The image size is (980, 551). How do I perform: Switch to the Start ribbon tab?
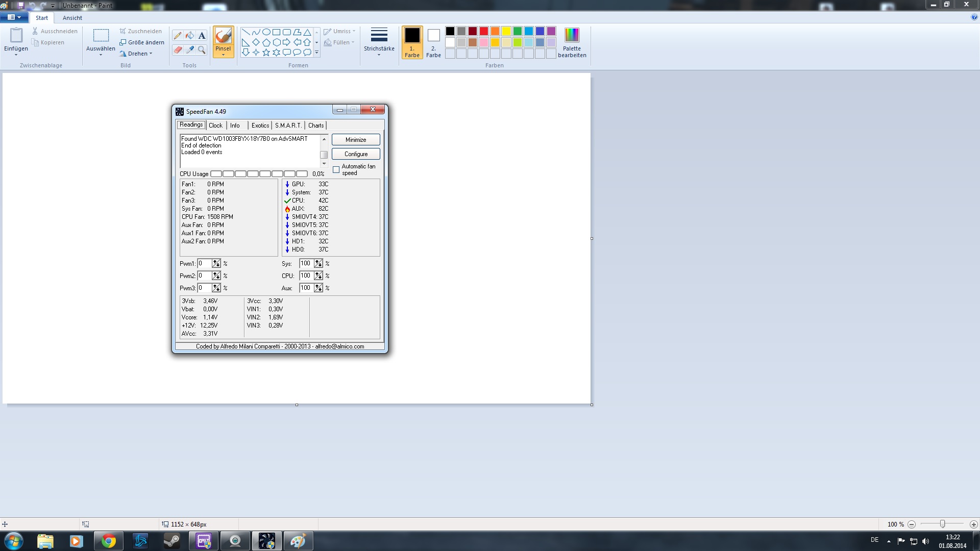42,18
